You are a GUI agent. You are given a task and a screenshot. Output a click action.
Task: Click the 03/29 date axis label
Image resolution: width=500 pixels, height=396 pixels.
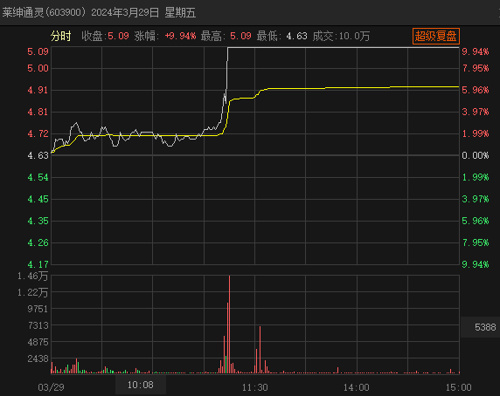[51, 388]
